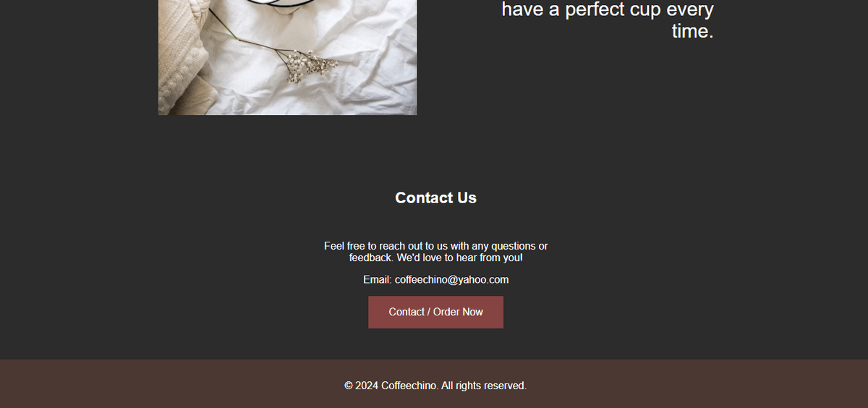Click the Contact Us heading
The width and height of the screenshot is (868, 408).
click(x=435, y=197)
